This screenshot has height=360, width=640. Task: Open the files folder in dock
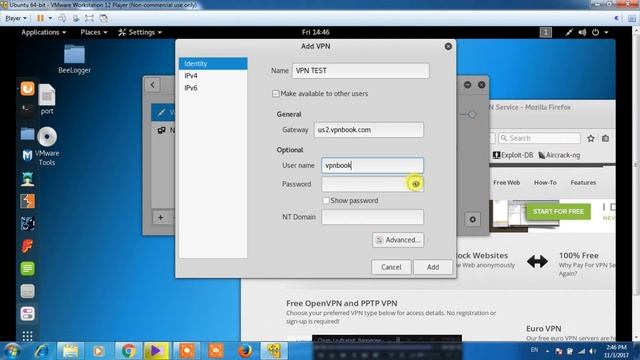pyautogui.click(x=27, y=133)
